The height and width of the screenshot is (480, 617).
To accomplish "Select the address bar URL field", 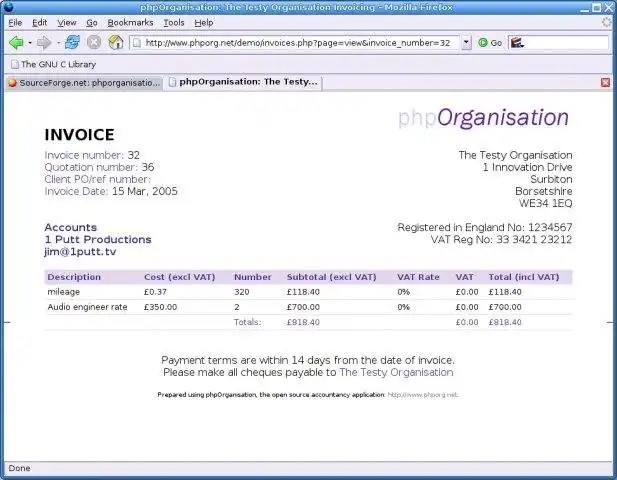I will [297, 42].
